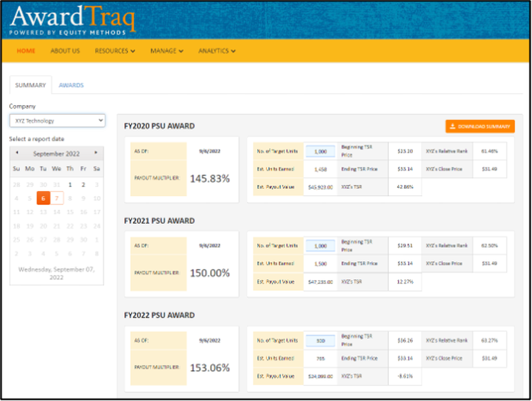Screen dimensions: 532x401
Task: Open the Company dropdown showing XYZ Technology
Action: tap(57, 120)
